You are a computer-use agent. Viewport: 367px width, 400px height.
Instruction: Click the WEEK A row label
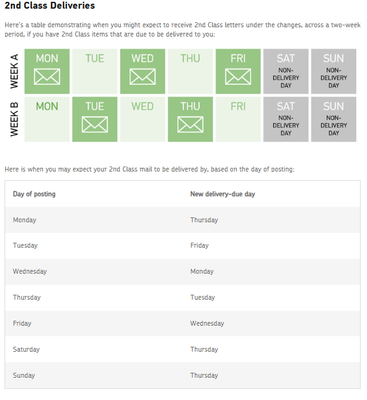point(14,71)
